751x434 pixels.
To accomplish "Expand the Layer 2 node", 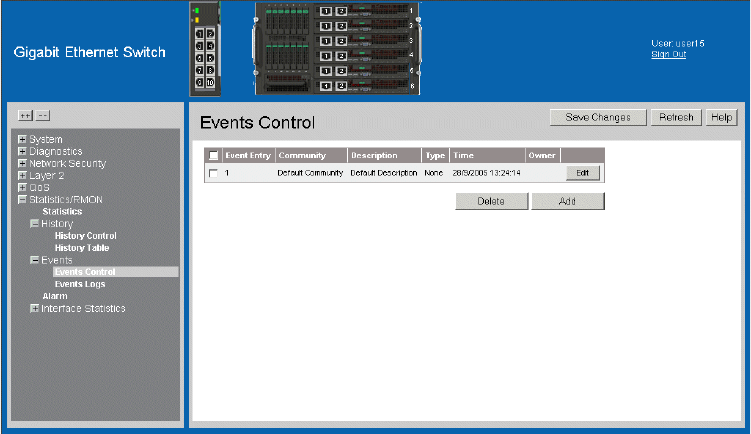I will click(22, 175).
